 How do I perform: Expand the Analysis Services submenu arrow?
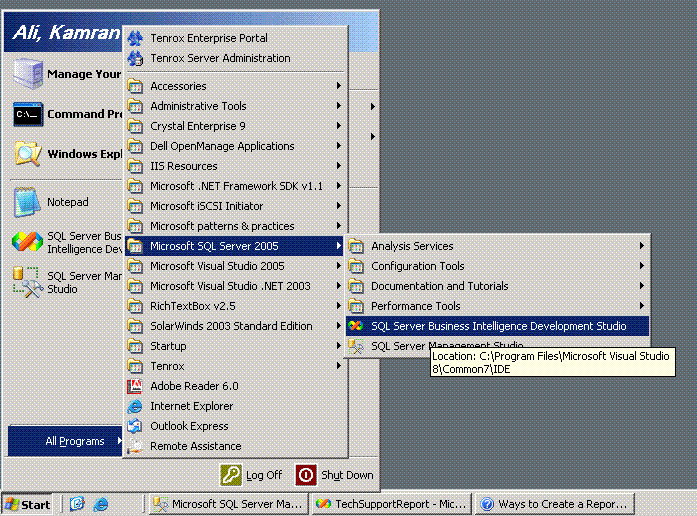pos(642,245)
